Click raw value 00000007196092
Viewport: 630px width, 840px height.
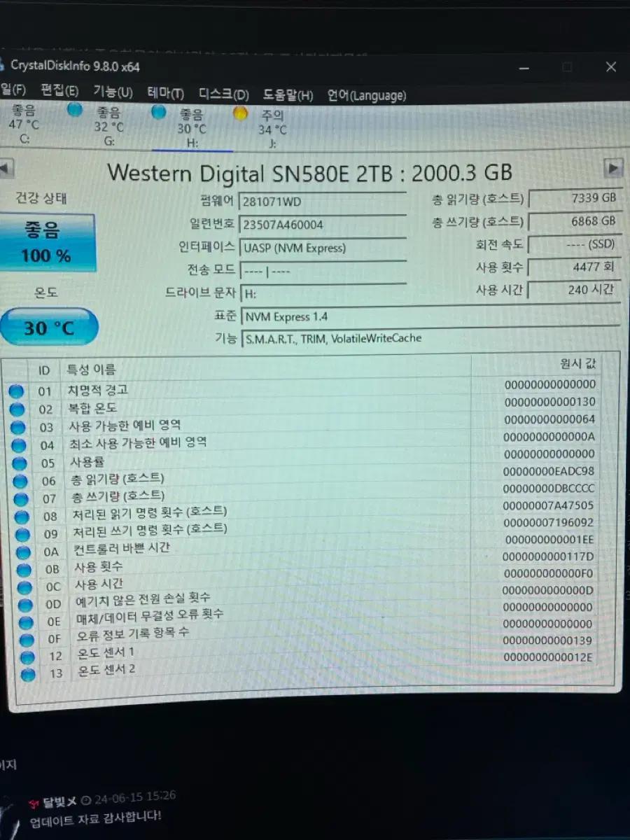pos(549,522)
